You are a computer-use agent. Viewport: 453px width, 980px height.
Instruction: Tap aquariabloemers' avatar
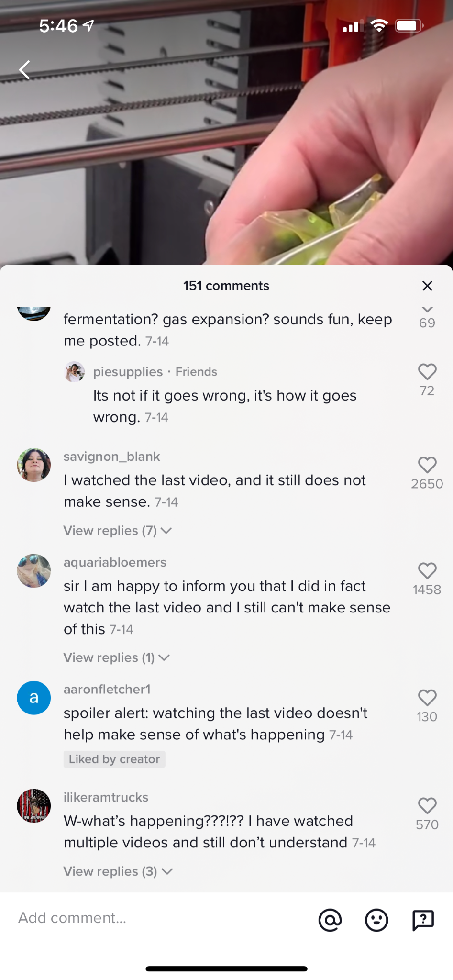click(34, 571)
